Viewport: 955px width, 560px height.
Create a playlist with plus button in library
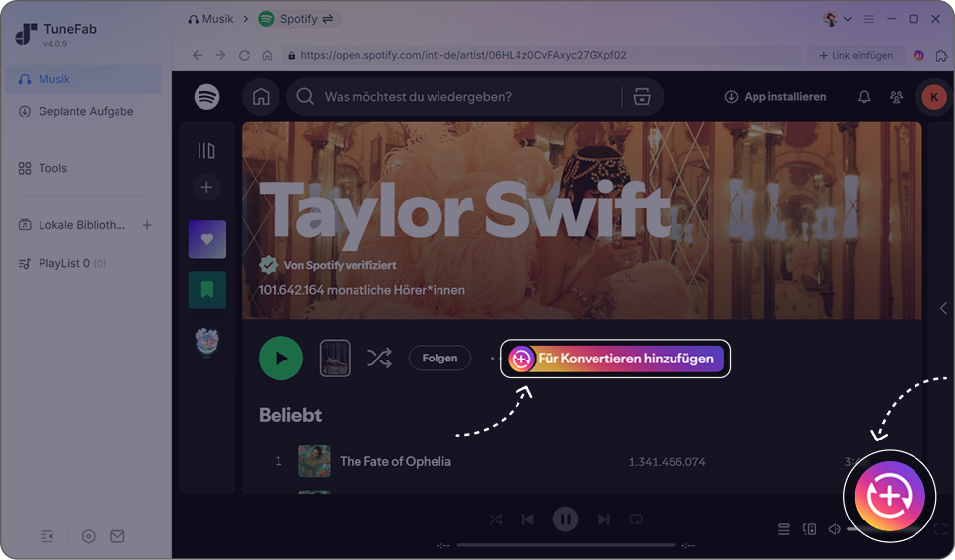(206, 187)
